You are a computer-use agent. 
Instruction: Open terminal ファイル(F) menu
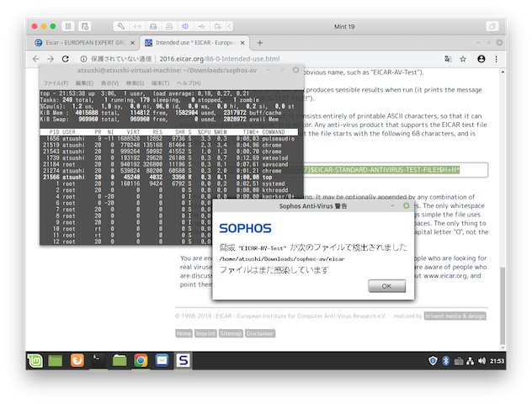click(x=56, y=83)
